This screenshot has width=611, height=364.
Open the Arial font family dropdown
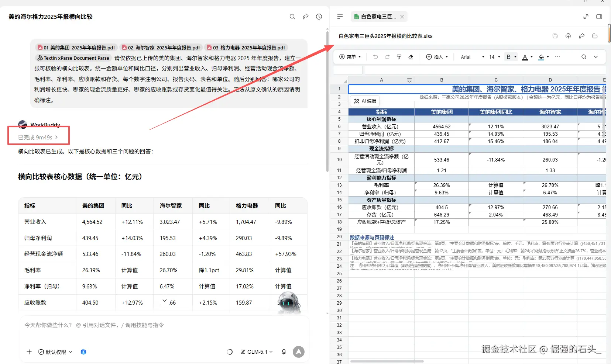coord(473,57)
